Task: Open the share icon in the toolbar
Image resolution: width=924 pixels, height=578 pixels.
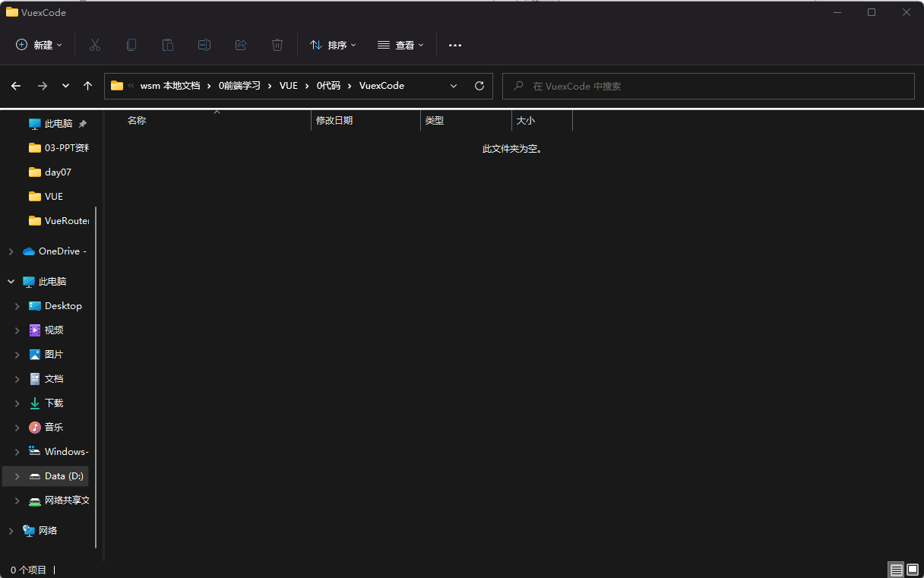Action: pyautogui.click(x=240, y=45)
